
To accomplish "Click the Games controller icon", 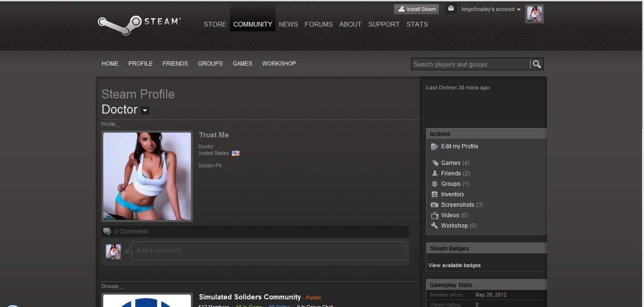I will click(x=435, y=163).
